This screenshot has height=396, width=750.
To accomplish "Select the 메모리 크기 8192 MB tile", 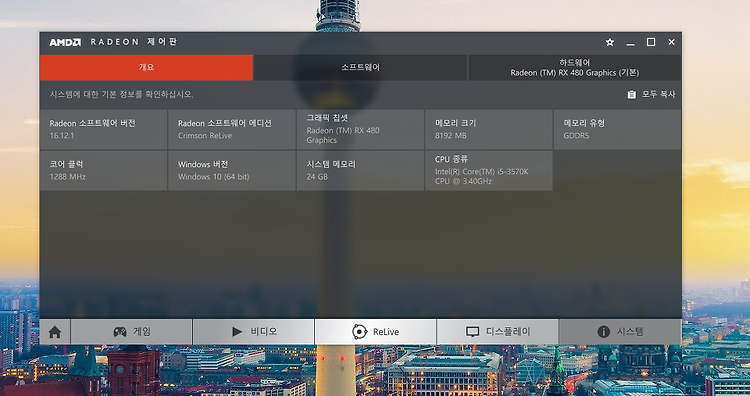I will (x=489, y=129).
